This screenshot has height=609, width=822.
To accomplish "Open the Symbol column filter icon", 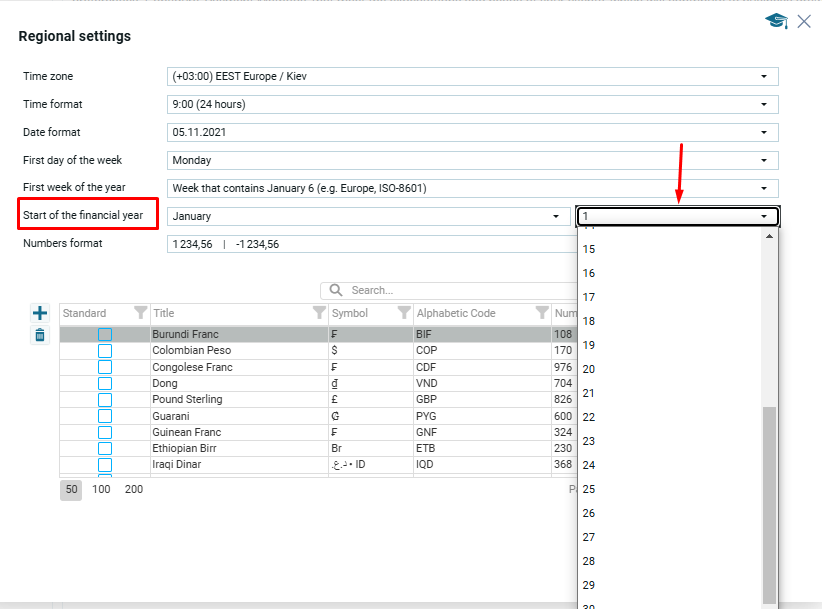I will pyautogui.click(x=404, y=313).
